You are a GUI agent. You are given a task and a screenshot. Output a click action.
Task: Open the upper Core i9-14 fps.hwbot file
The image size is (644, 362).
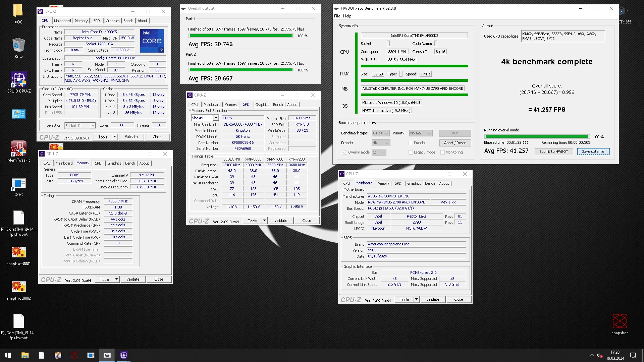pos(18,218)
